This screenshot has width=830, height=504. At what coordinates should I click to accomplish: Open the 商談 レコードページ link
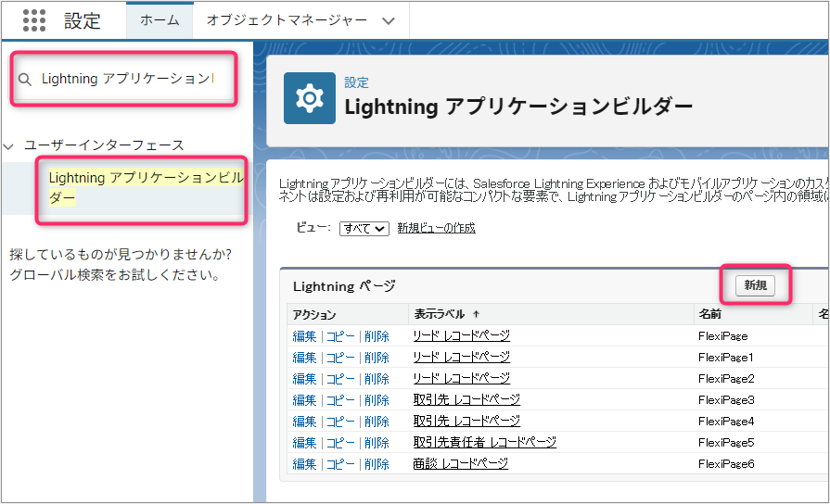coord(460,464)
